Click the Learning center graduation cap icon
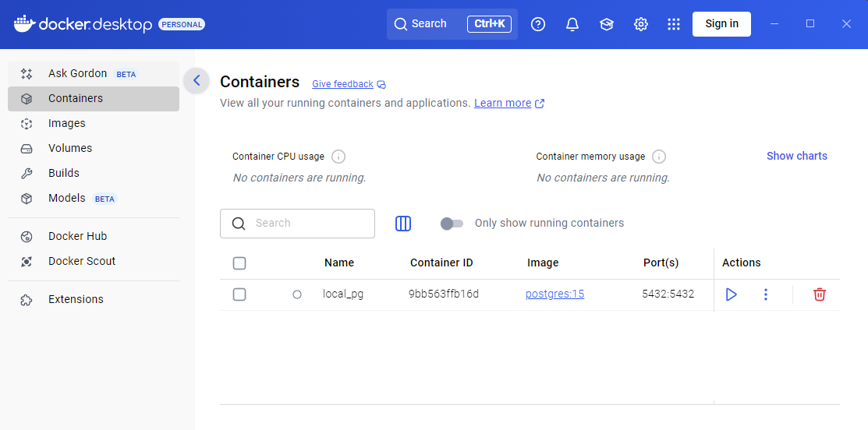Image resolution: width=868 pixels, height=430 pixels. coord(607,24)
